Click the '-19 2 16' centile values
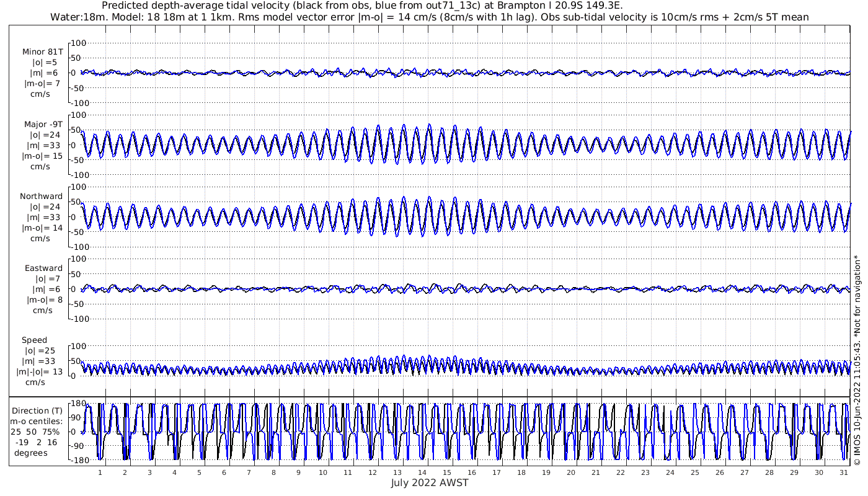Viewport: 868px width, 496px height. click(35, 442)
